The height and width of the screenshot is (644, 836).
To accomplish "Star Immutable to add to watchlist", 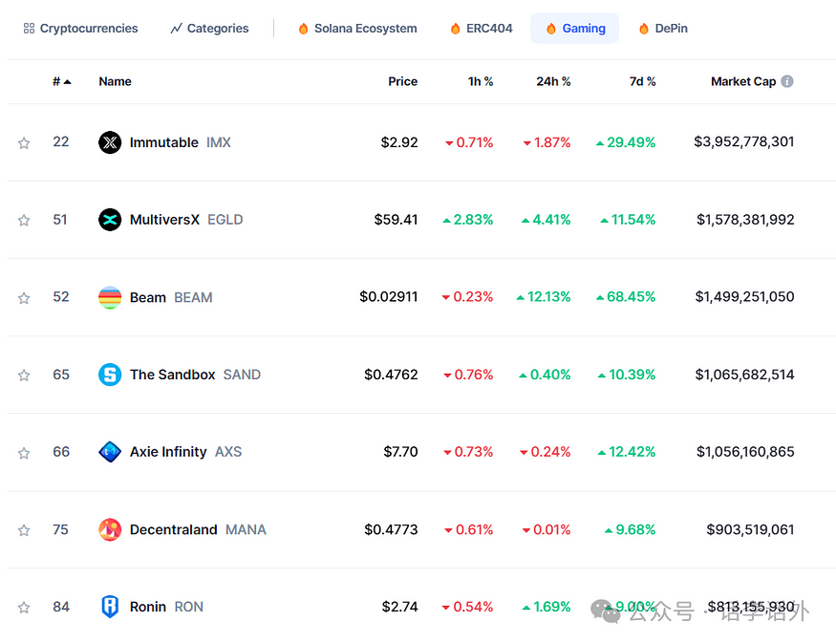I will (23, 141).
